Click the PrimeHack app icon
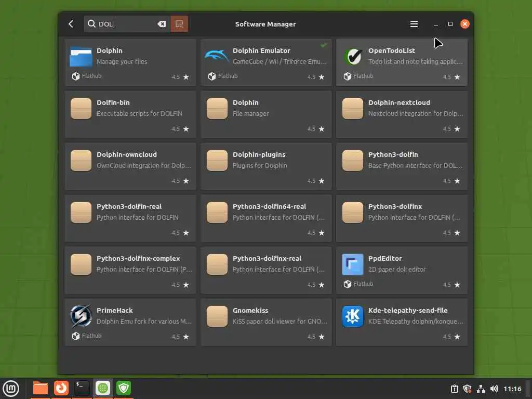The height and width of the screenshot is (399, 532). pyautogui.click(x=81, y=316)
